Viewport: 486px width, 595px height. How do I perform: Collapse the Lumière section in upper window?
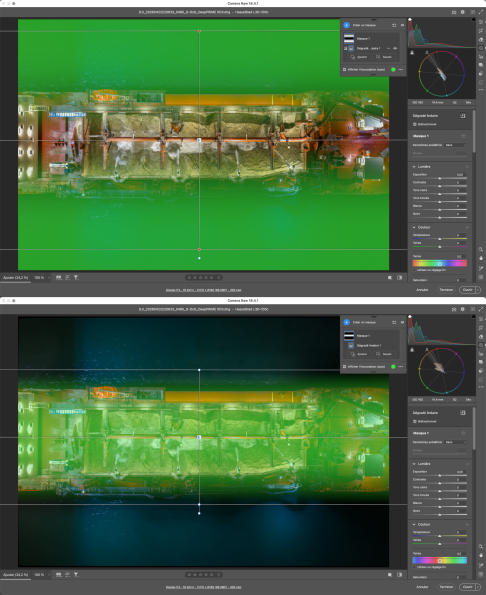point(414,167)
